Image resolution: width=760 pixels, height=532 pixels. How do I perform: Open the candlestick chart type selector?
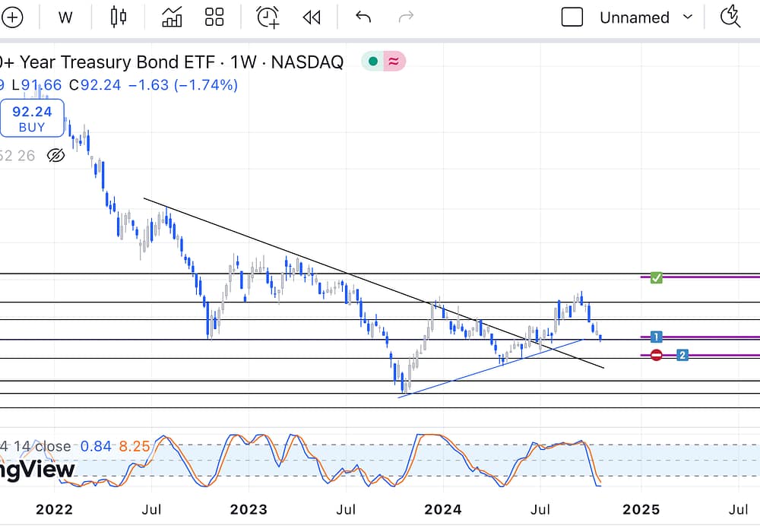coord(118,17)
